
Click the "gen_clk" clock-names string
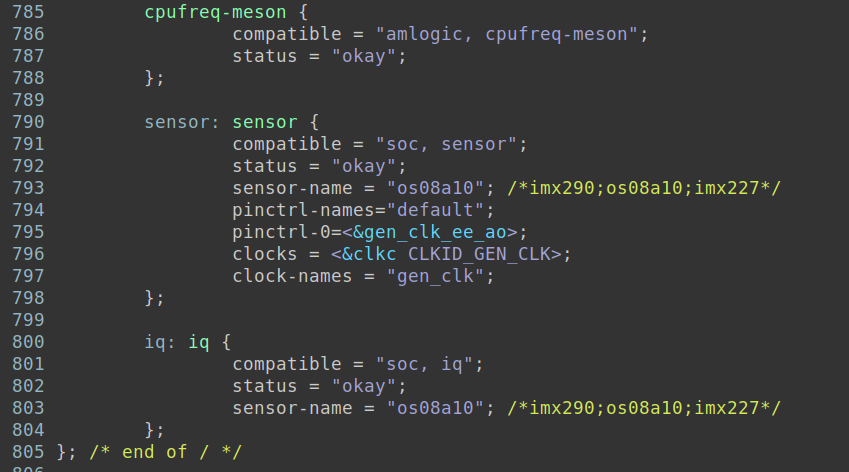click(435, 276)
